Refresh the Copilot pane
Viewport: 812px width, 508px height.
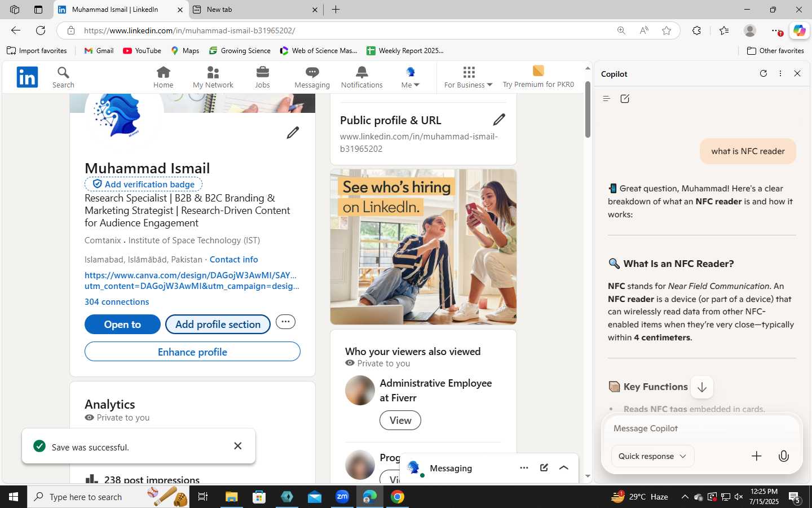[764, 73]
